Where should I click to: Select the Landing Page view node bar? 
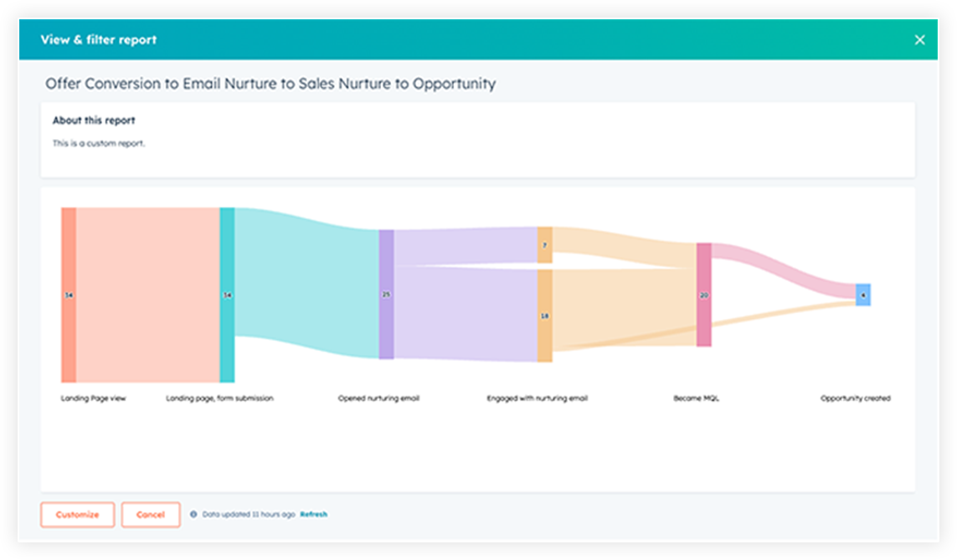[67, 293]
